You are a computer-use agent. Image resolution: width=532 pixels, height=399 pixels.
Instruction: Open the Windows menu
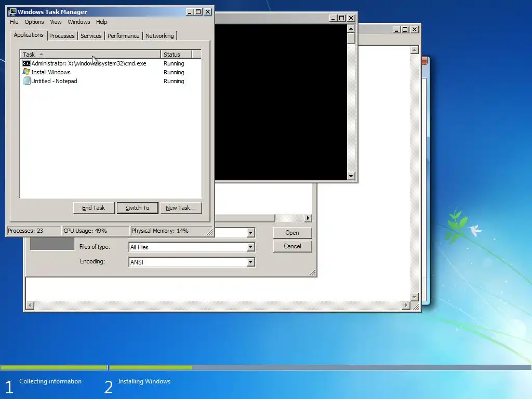79,22
